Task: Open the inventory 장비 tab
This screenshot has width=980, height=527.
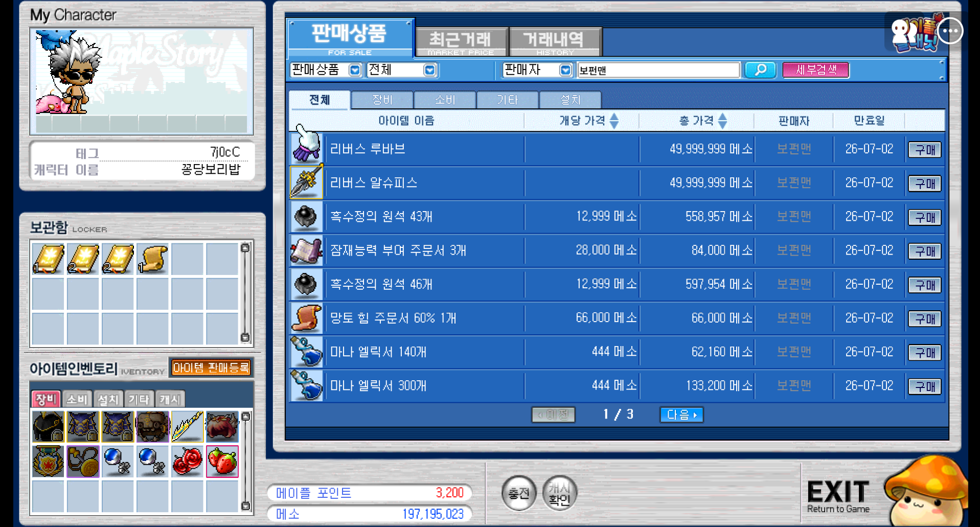Action: (46, 399)
